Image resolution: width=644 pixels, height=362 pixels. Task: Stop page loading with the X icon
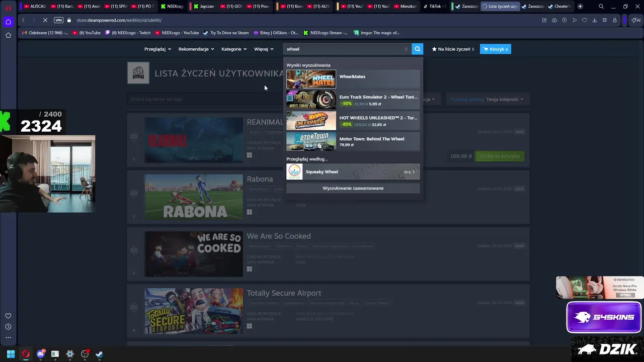coord(45,20)
